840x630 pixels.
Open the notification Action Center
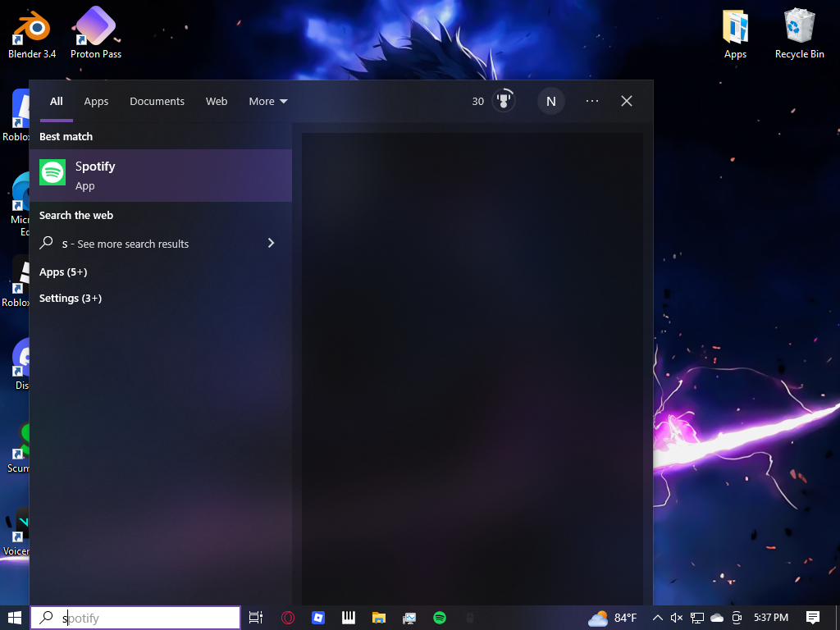pos(813,618)
